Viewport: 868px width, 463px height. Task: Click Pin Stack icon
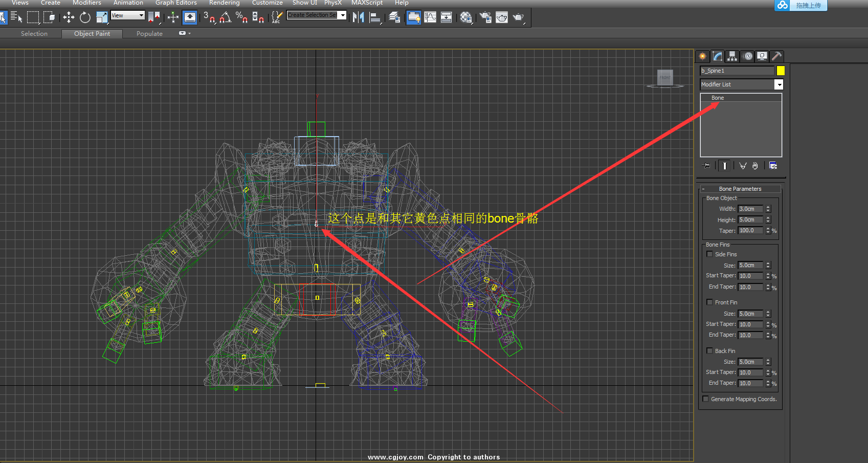coord(707,165)
